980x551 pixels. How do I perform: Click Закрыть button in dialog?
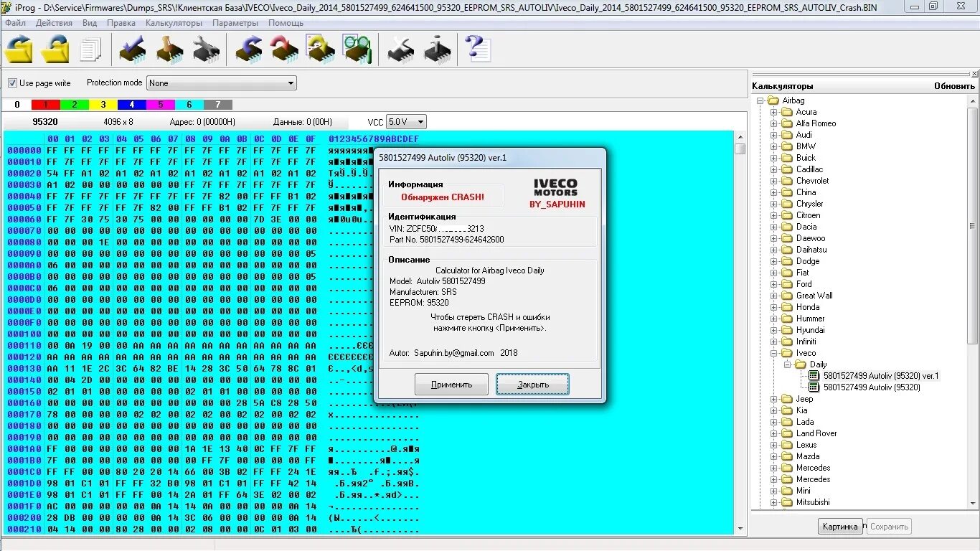coord(532,385)
